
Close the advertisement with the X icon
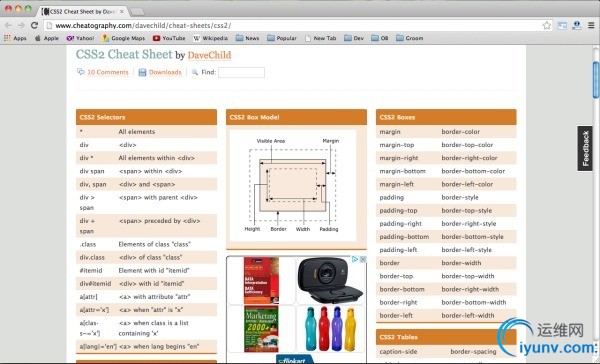pyautogui.click(x=363, y=259)
